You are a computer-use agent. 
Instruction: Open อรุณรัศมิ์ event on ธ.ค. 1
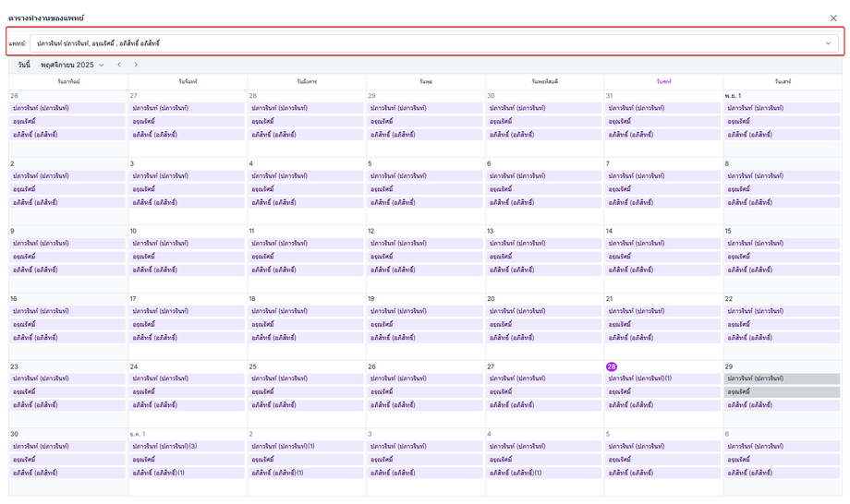[x=188, y=459]
